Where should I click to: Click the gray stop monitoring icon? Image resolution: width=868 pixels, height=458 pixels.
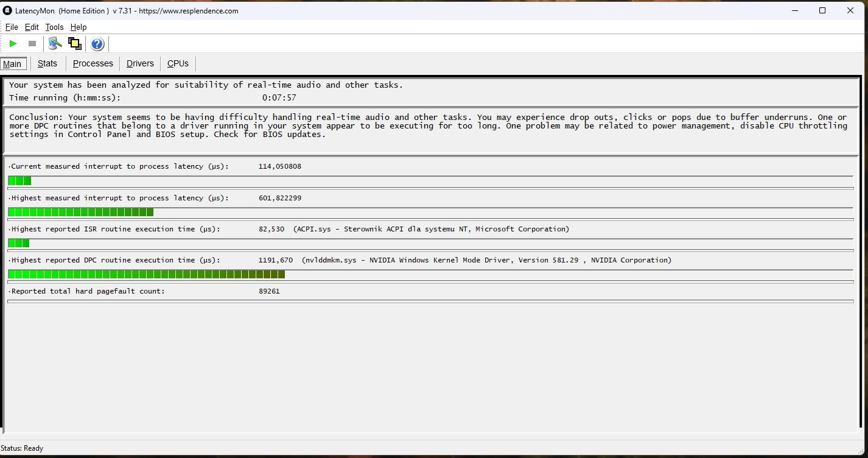32,44
